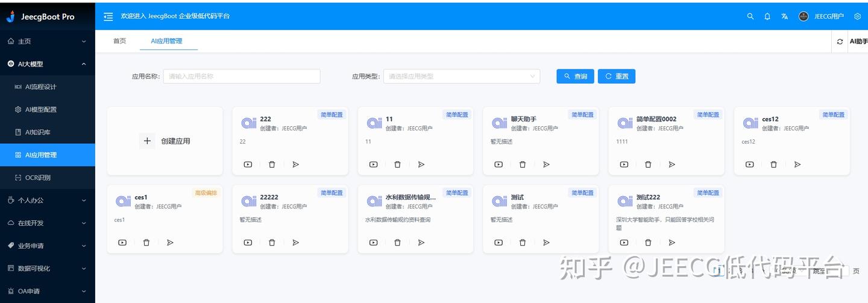
Task: Open notifications bell icon
Action: click(x=767, y=16)
